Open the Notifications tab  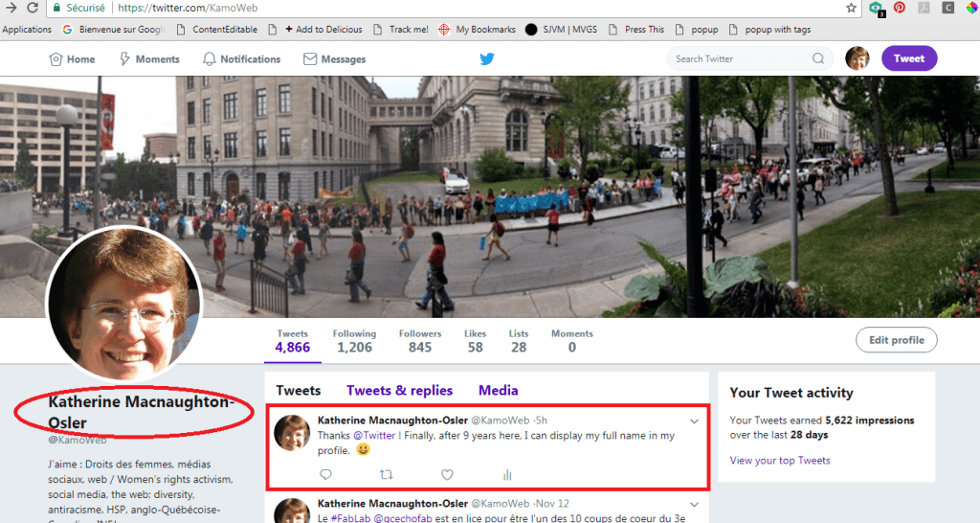(241, 58)
